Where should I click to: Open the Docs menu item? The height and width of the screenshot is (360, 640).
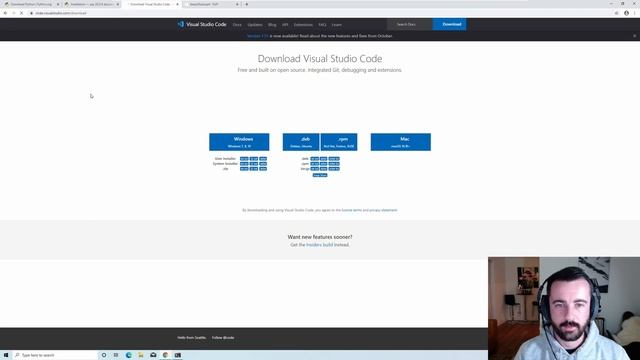(237, 25)
